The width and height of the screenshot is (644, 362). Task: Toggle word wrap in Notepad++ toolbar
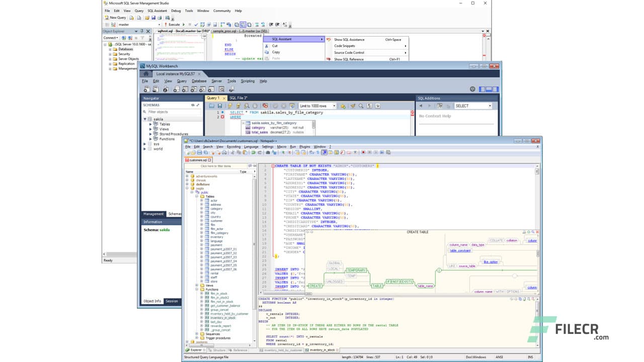point(325,153)
